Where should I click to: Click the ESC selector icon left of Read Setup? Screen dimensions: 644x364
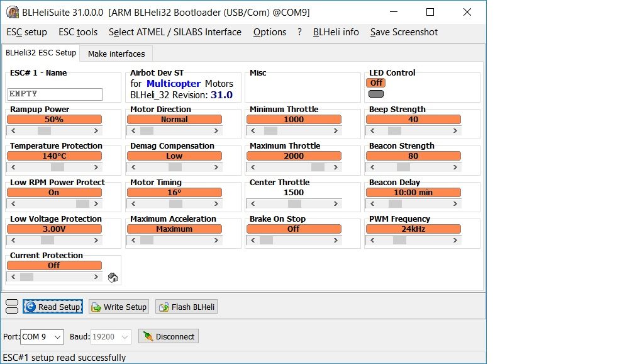click(12, 307)
